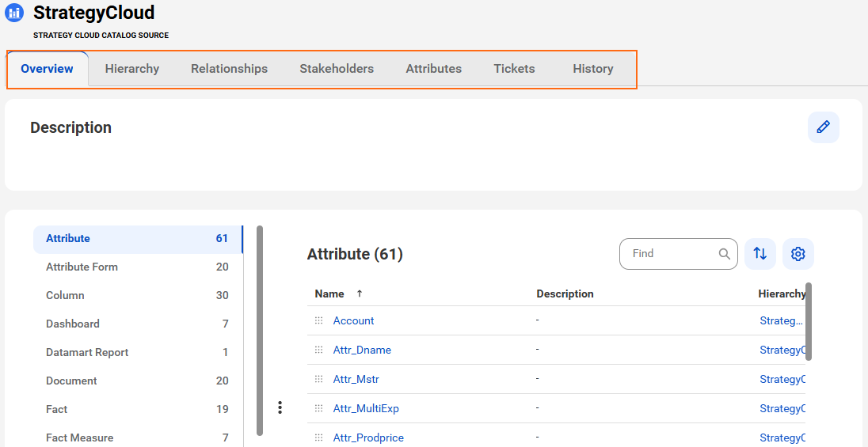Click the grip icon beside Attr_Prodprice
Image resolution: width=868 pixels, height=447 pixels.
319,438
